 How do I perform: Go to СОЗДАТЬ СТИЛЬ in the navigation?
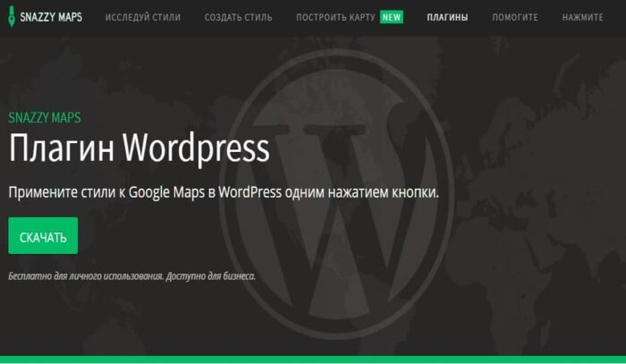click(x=238, y=17)
